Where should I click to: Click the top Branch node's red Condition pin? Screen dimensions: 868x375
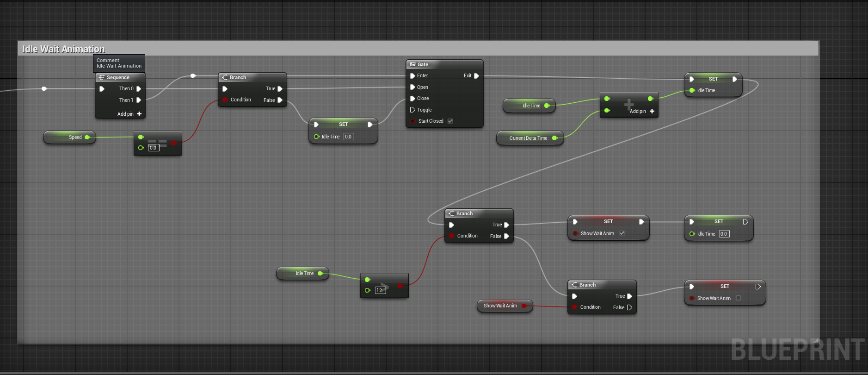pos(225,100)
